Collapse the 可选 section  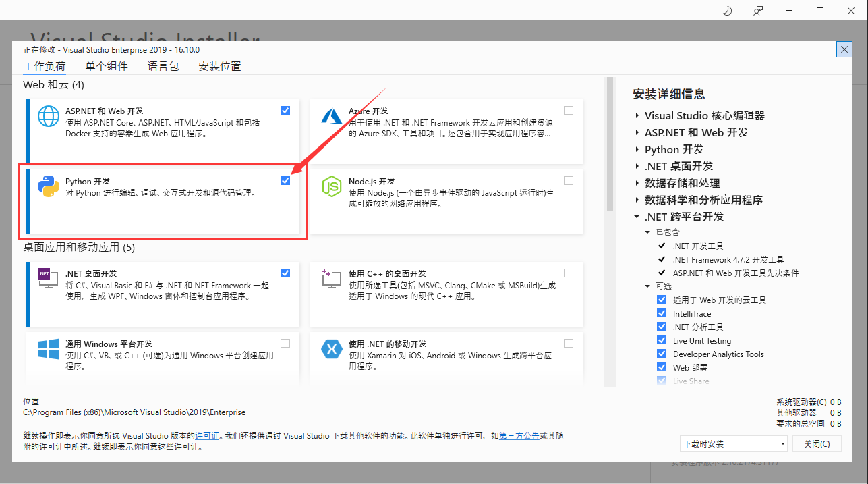(648, 286)
